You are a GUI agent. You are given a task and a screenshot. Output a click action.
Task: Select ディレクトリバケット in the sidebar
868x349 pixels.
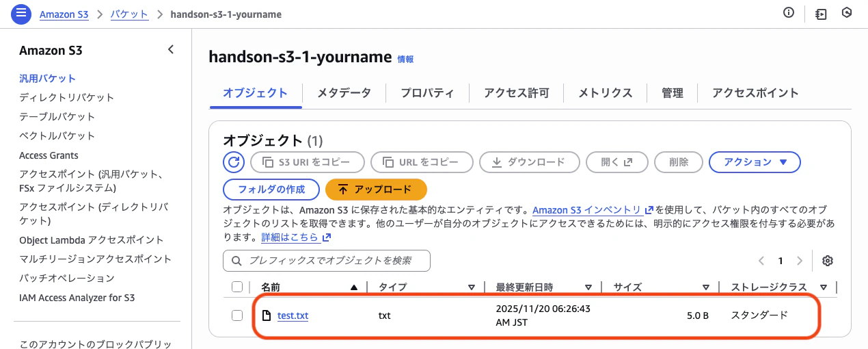click(67, 97)
